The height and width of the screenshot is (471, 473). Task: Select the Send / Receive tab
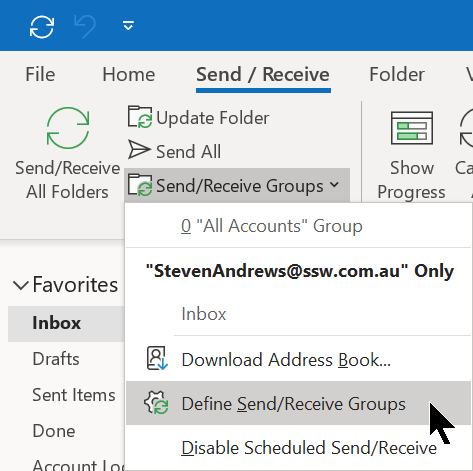263,74
